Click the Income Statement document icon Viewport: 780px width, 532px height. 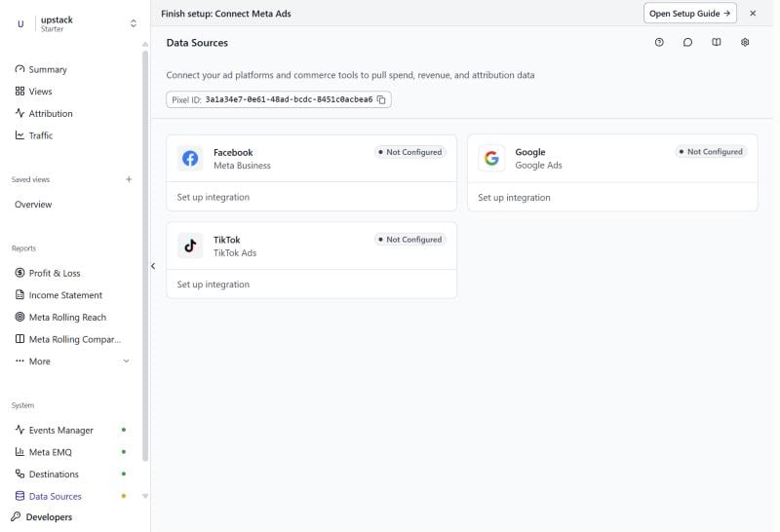point(19,295)
